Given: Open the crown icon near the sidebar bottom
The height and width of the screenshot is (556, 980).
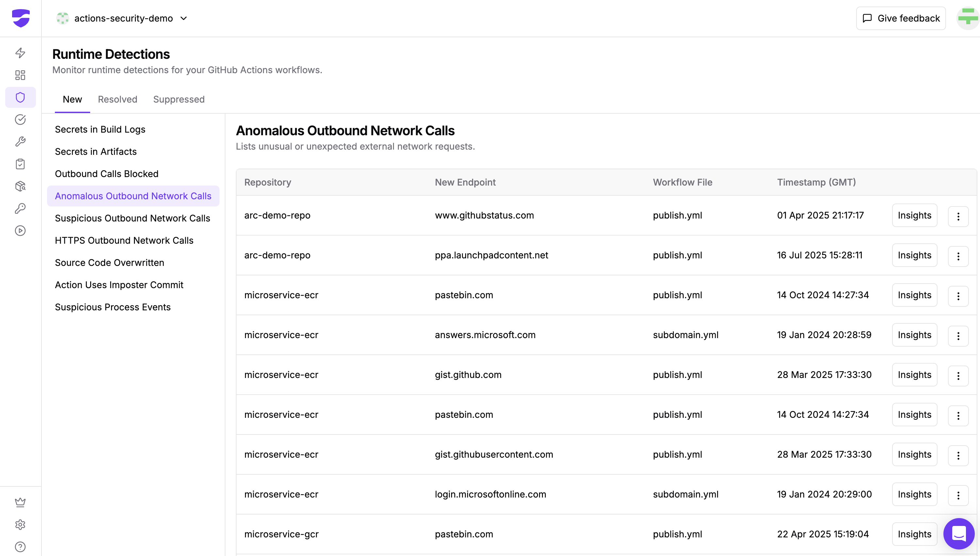Looking at the screenshot, I should pos(20,502).
